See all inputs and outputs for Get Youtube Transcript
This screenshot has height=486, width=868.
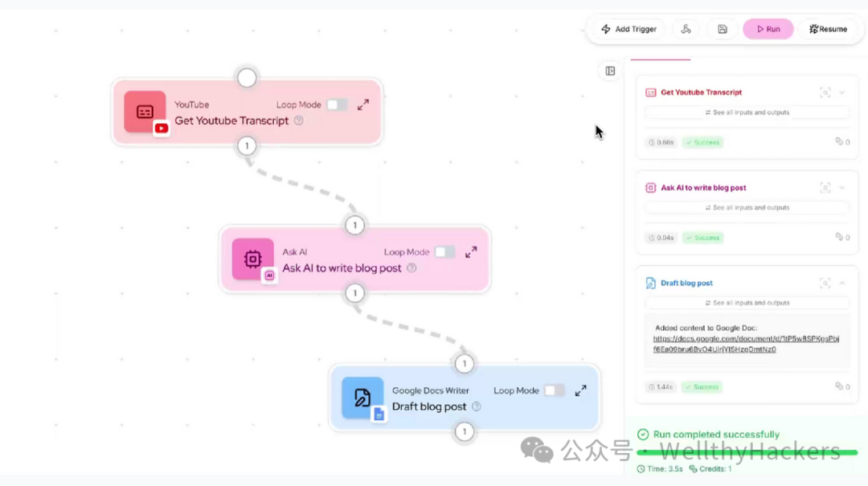pyautogui.click(x=747, y=112)
